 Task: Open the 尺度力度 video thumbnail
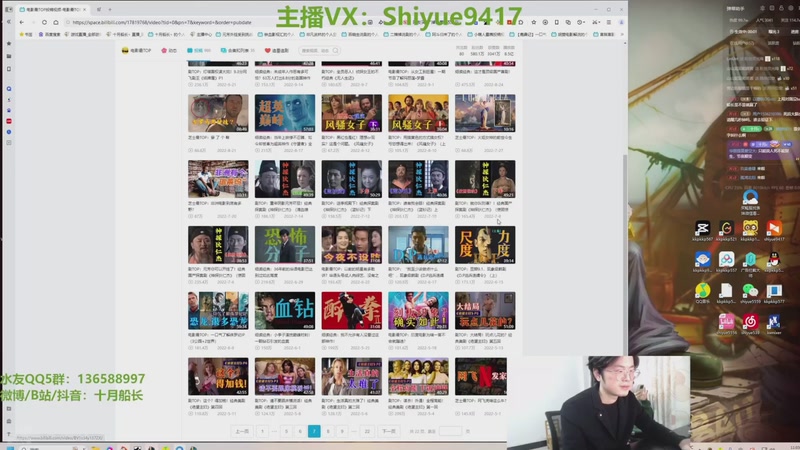click(485, 245)
